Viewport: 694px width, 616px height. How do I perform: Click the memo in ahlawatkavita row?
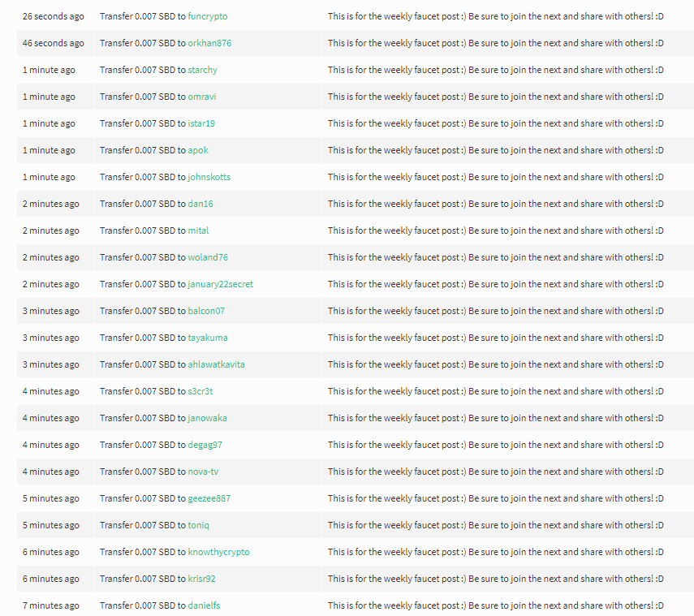[496, 364]
